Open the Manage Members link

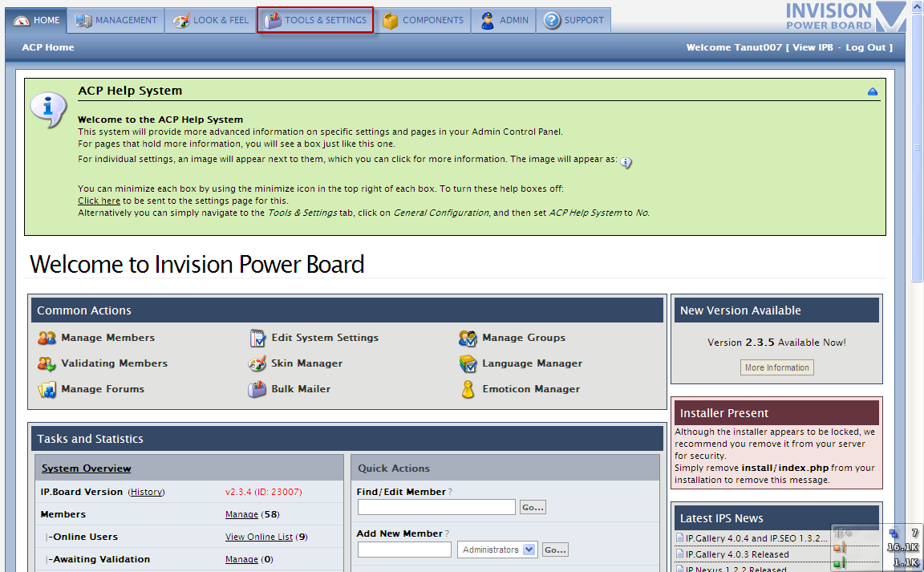(x=107, y=338)
